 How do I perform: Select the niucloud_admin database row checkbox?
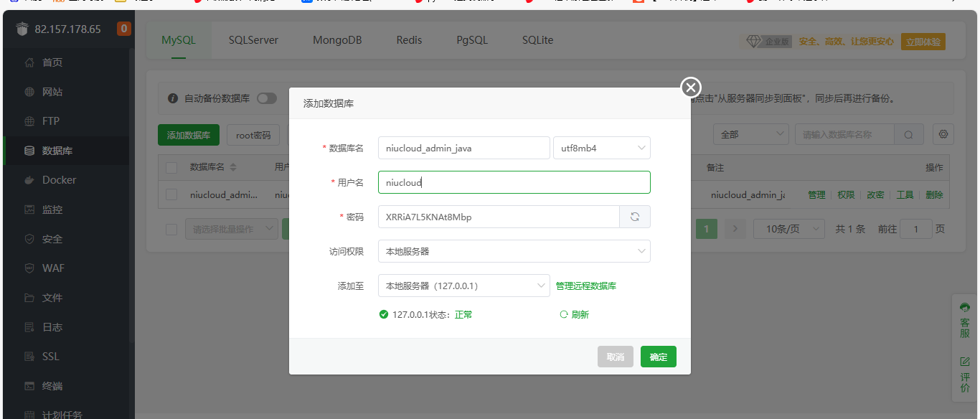171,194
